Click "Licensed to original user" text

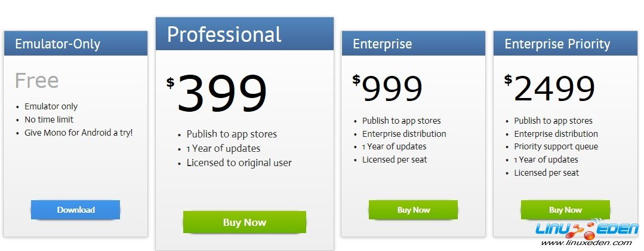239,163
